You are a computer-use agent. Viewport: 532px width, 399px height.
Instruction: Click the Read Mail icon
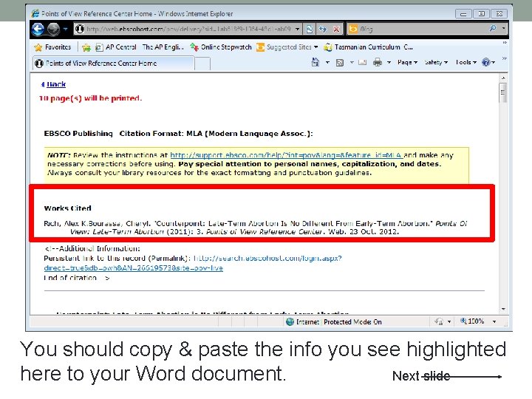coord(362,62)
